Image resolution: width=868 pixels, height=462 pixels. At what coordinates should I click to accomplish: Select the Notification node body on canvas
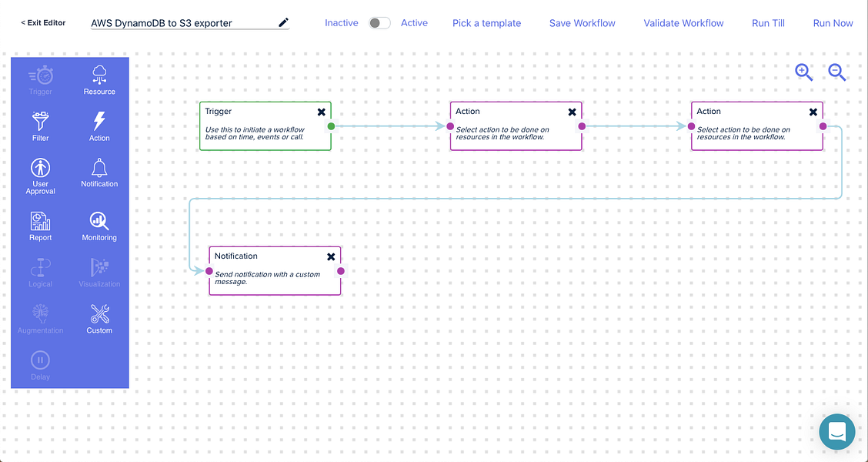click(x=275, y=271)
